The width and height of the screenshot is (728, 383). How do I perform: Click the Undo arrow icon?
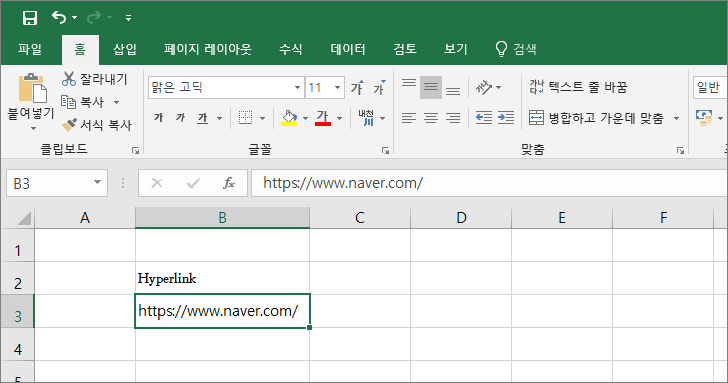click(x=59, y=18)
